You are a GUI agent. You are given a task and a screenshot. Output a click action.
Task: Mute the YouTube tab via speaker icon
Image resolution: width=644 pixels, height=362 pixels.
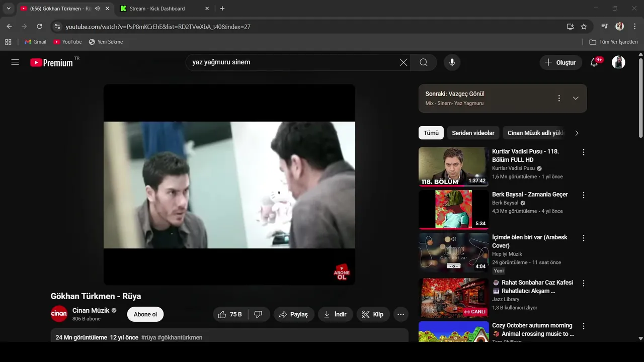point(97,9)
